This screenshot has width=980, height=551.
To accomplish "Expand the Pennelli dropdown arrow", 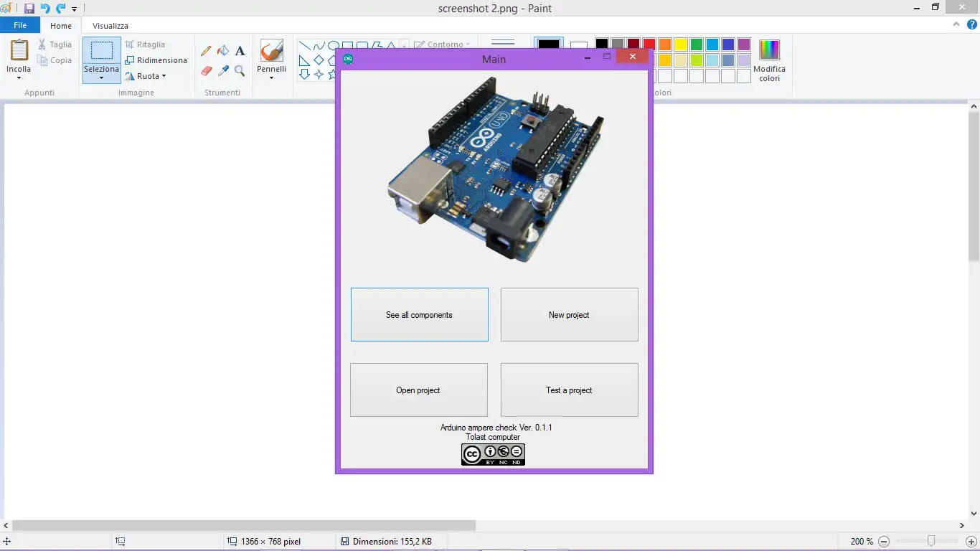I will [x=271, y=77].
